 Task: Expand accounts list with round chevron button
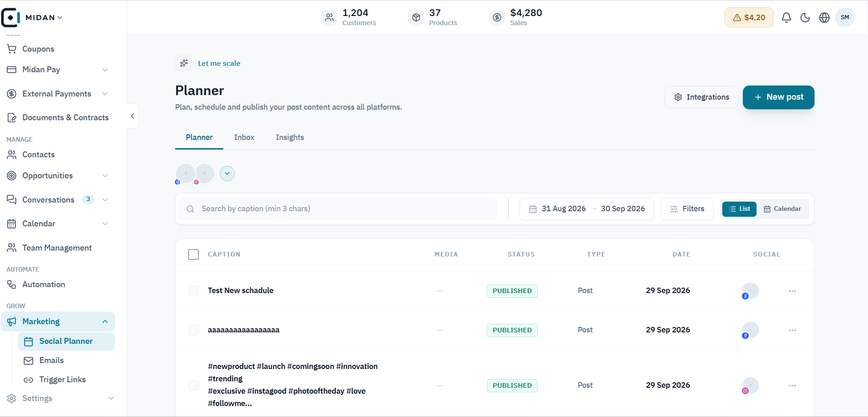coord(227,174)
